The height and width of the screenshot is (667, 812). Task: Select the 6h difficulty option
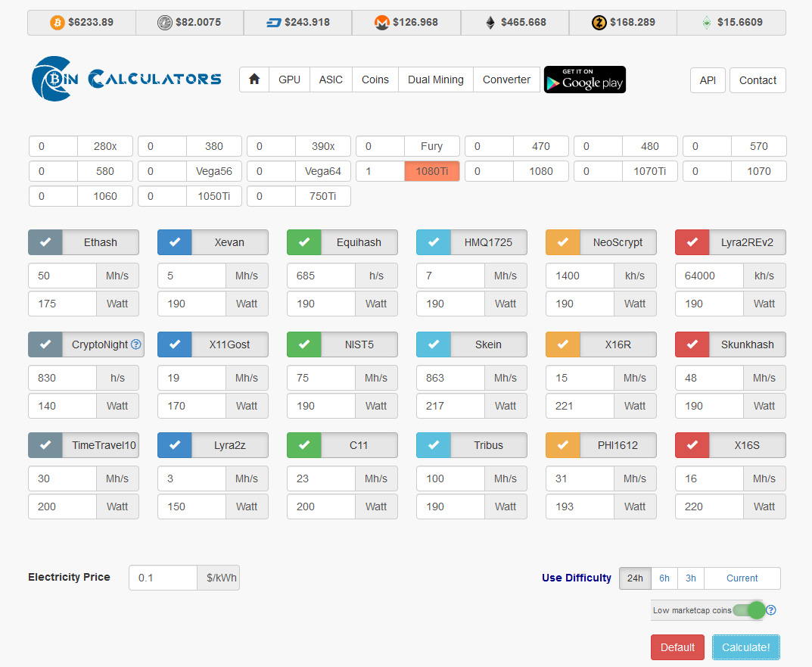pyautogui.click(x=664, y=578)
